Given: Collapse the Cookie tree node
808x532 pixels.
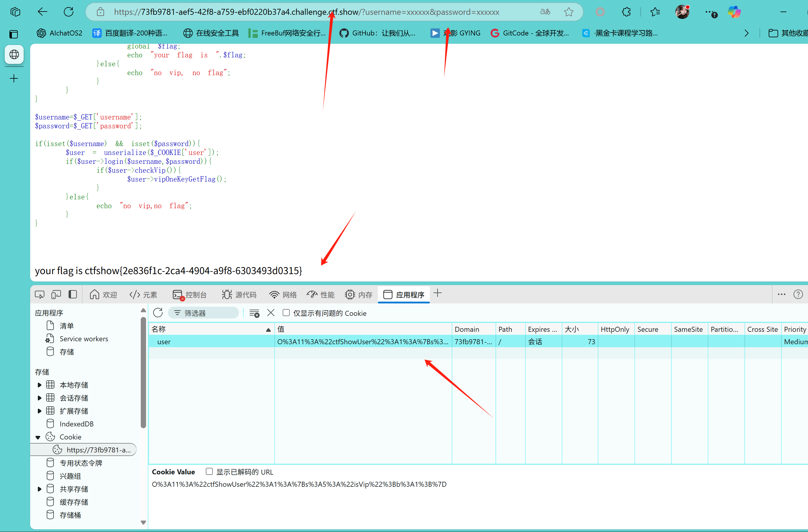Looking at the screenshot, I should (38, 437).
